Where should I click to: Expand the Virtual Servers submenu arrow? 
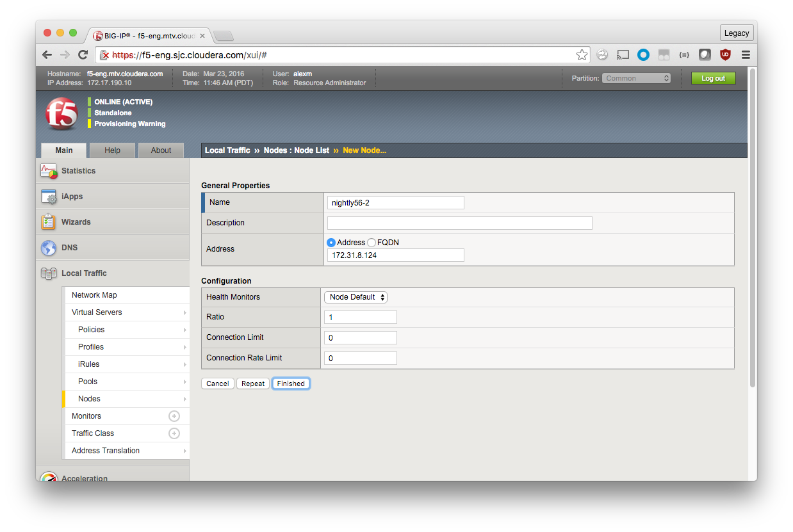184,312
